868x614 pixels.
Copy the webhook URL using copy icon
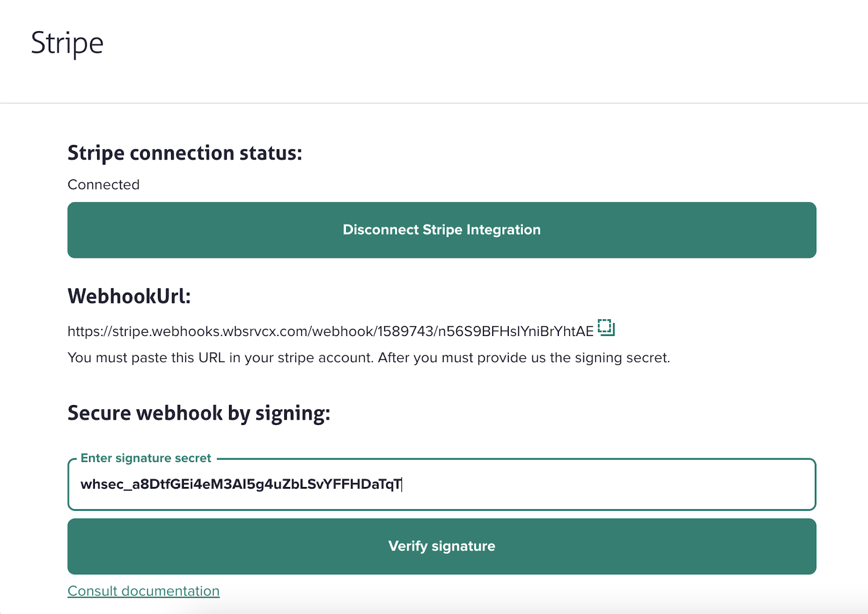[606, 327]
